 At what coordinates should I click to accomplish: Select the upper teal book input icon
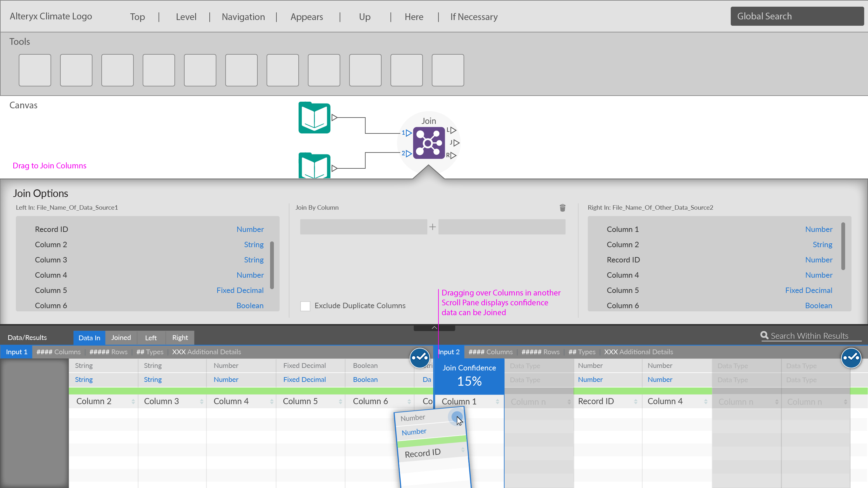click(x=315, y=118)
